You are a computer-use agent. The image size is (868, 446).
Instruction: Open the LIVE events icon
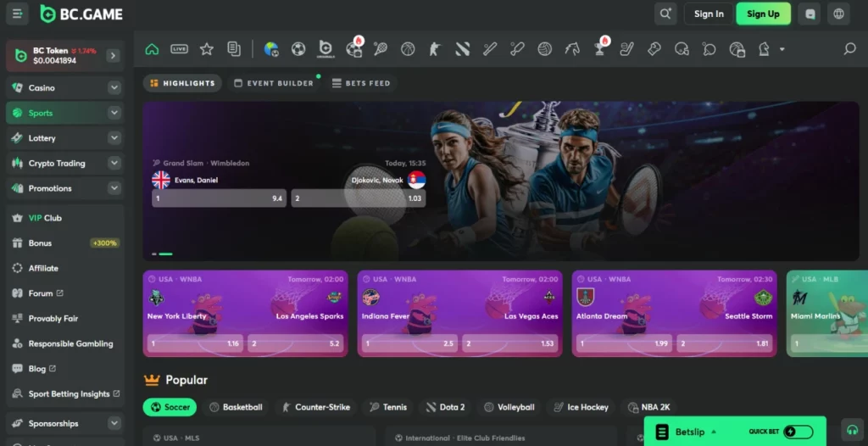click(x=179, y=49)
